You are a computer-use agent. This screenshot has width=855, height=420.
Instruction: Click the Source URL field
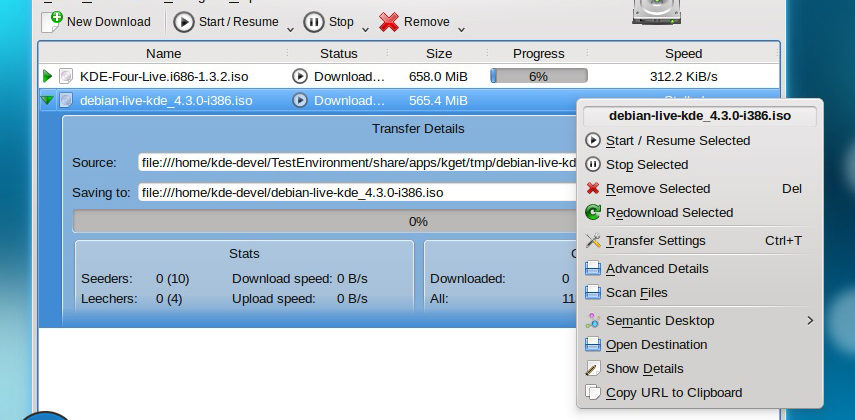[x=358, y=163]
